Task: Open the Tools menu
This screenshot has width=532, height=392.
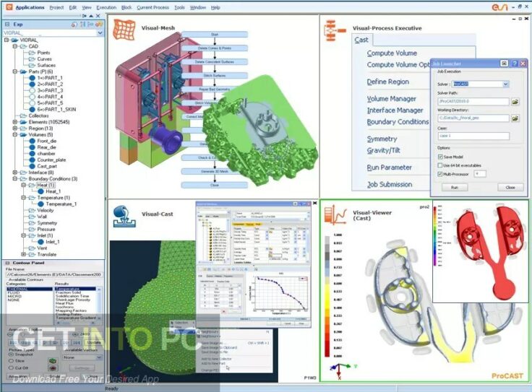Action: click(x=179, y=7)
